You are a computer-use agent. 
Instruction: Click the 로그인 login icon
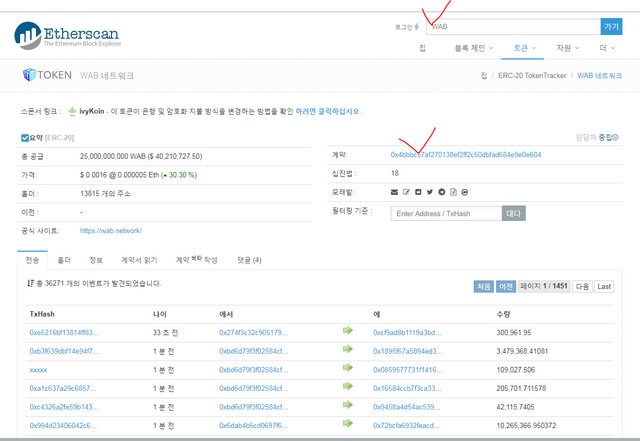click(x=416, y=27)
